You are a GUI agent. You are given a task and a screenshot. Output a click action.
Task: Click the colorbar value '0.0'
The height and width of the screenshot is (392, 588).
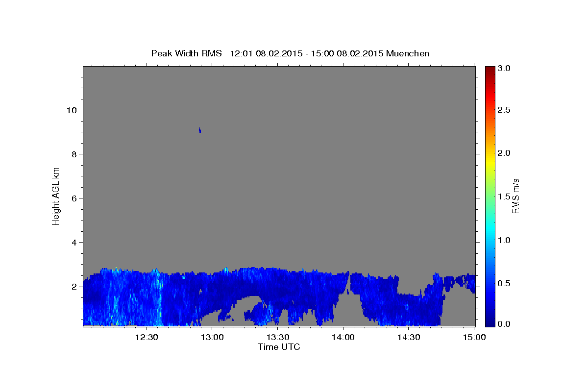click(x=504, y=324)
